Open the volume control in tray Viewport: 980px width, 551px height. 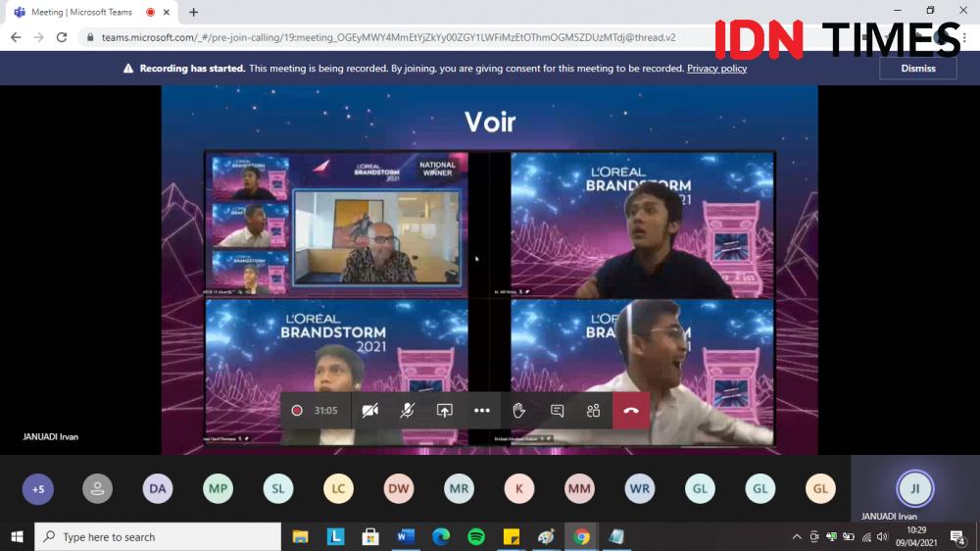tap(883, 536)
